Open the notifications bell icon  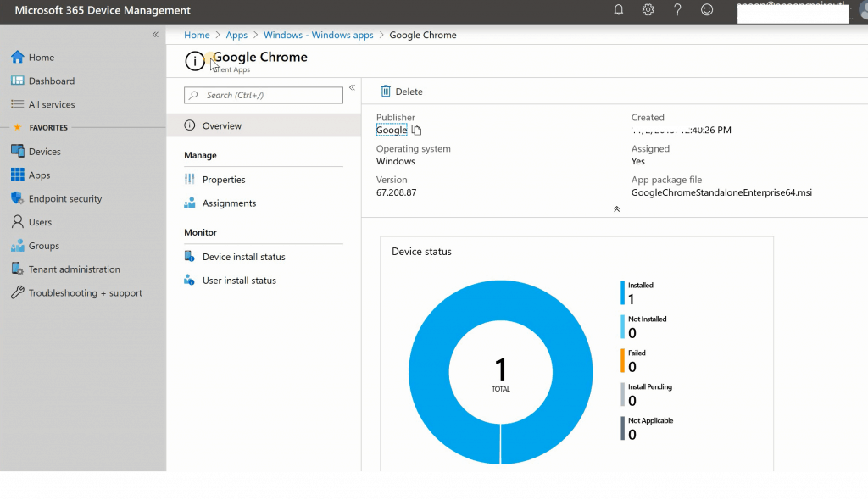618,10
